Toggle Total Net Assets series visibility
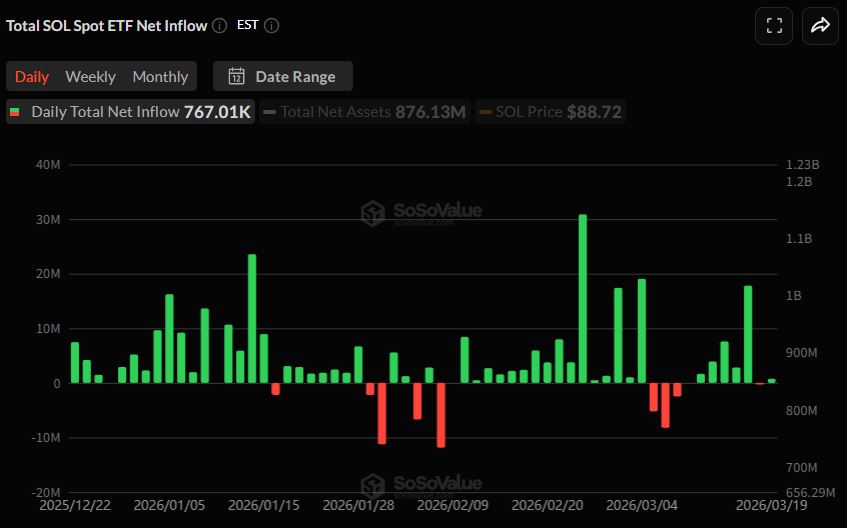Screen dimensions: 847x528 (364, 112)
